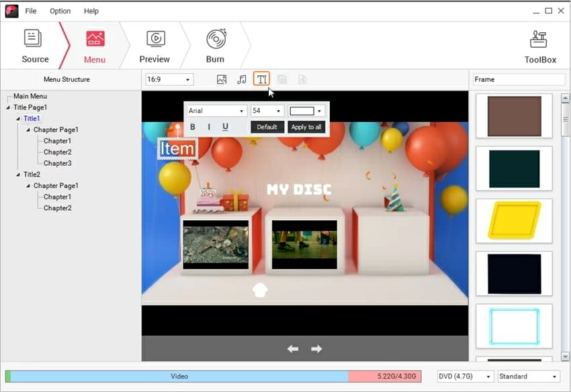This screenshot has height=392, width=571.
Task: Toggle bold text formatting
Action: [193, 127]
